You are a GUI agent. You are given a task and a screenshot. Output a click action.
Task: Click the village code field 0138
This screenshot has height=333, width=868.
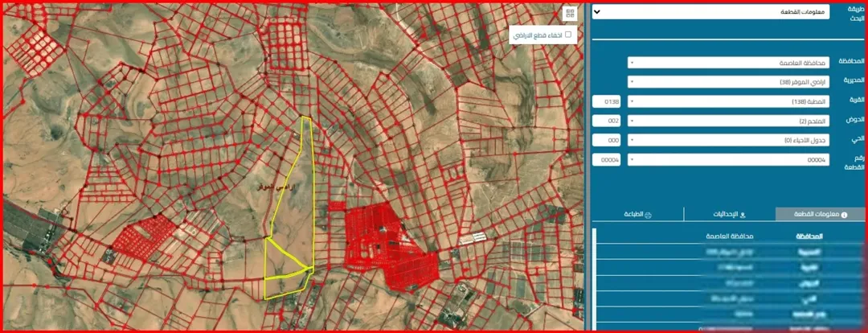(607, 101)
